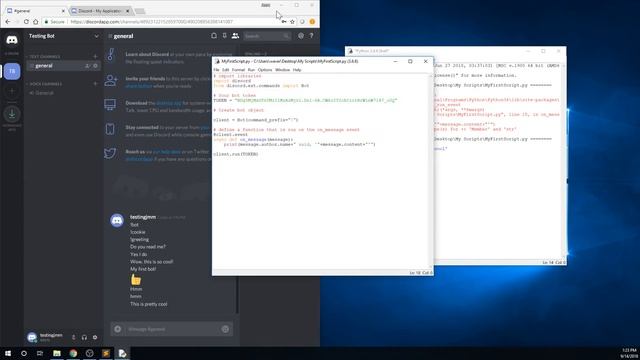Click the 'Do you read me?' message
The image size is (640, 360).
(148, 247)
